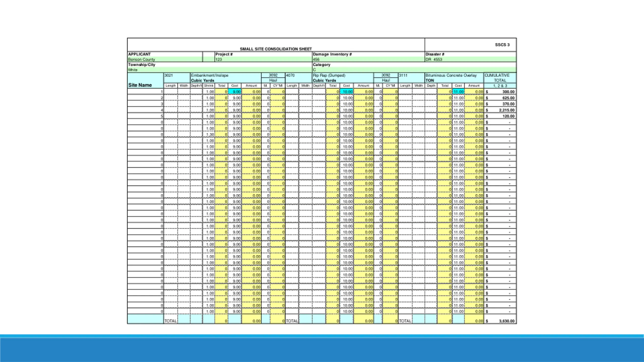Click the 3021 item code cell
The image size is (644, 362).
177,75
